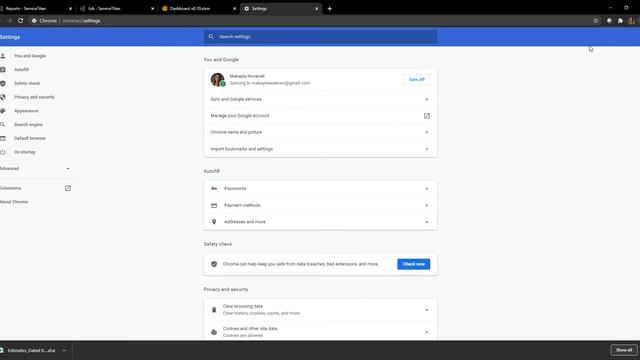The height and width of the screenshot is (360, 640).
Task: Open About Chrome in the sidebar
Action: pyautogui.click(x=14, y=202)
